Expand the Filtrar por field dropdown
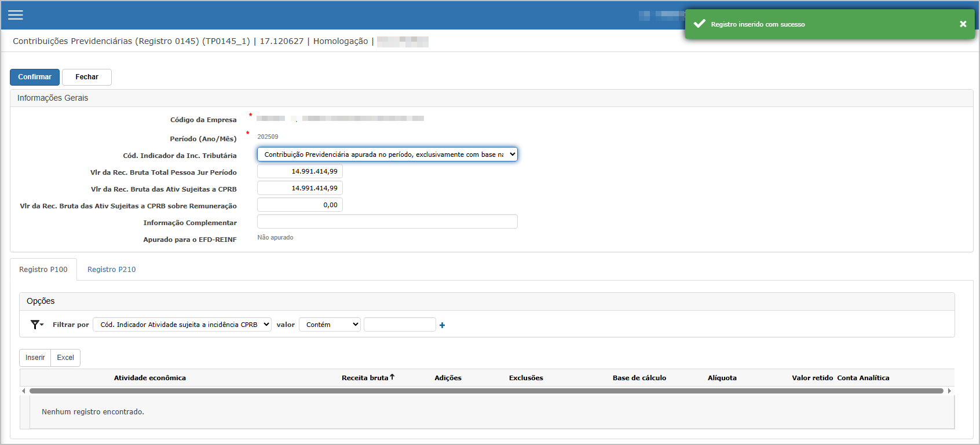 [x=182, y=325]
